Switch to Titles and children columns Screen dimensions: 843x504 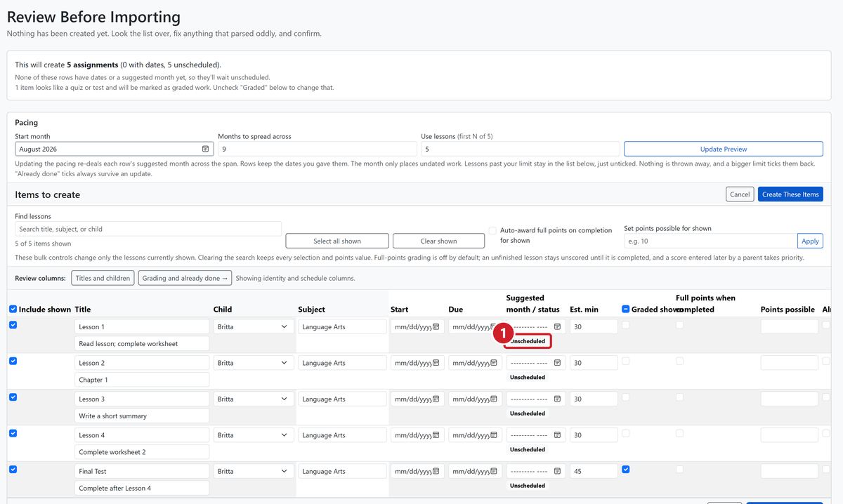tap(103, 278)
